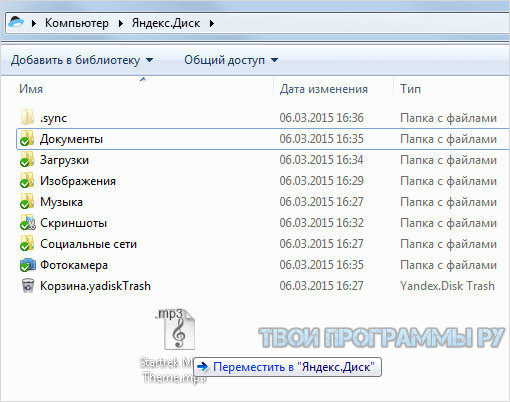Screen dimensions: 510x402
Task: Select the Скриншоты folder icon
Action: coord(28,223)
